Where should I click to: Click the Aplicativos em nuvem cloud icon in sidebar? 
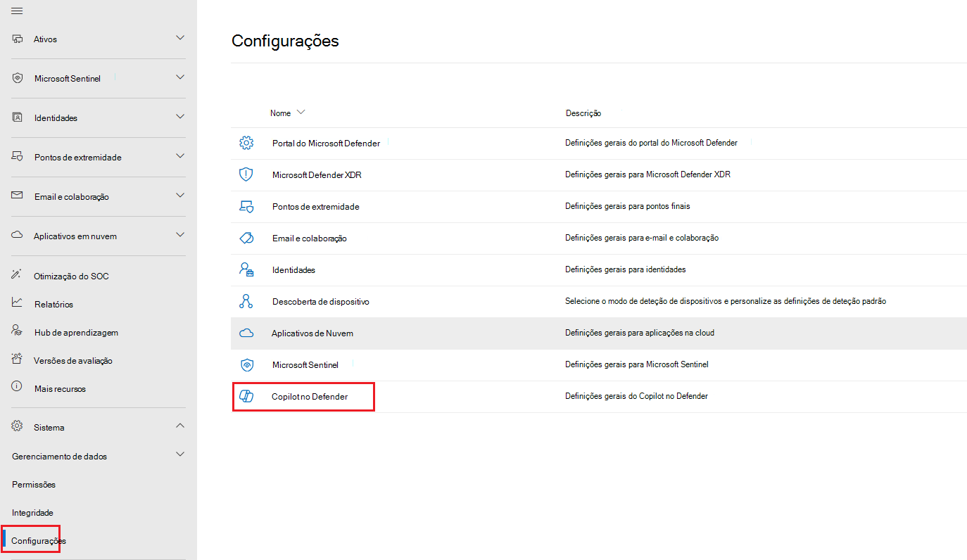click(18, 236)
